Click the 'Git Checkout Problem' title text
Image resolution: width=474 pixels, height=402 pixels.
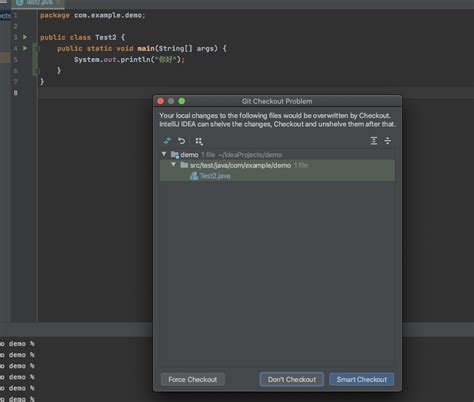tap(277, 101)
